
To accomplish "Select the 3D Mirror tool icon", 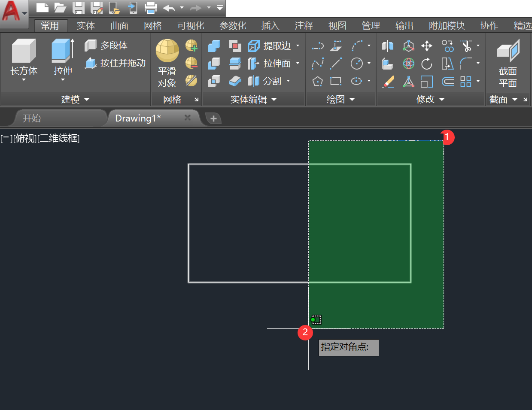I will pyautogui.click(x=388, y=46).
